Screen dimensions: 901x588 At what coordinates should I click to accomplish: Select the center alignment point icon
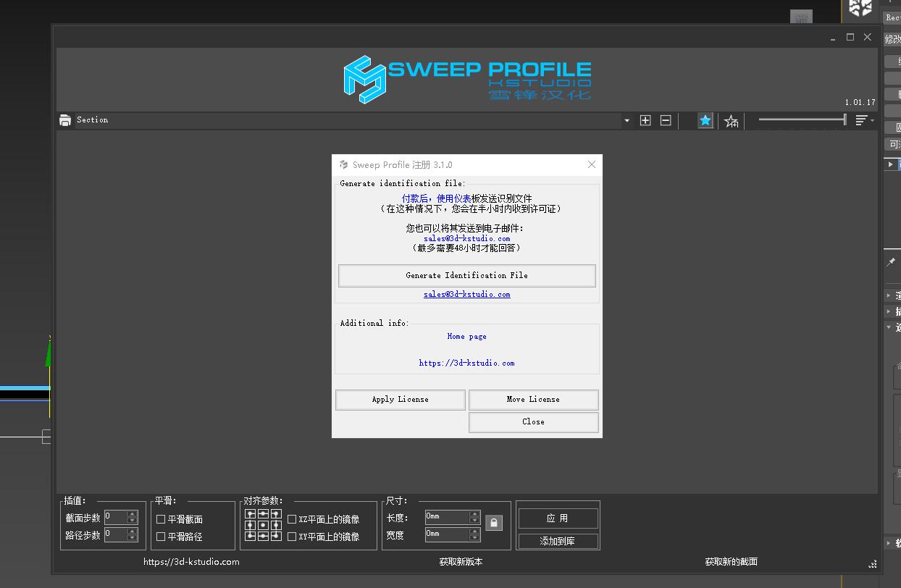(263, 525)
